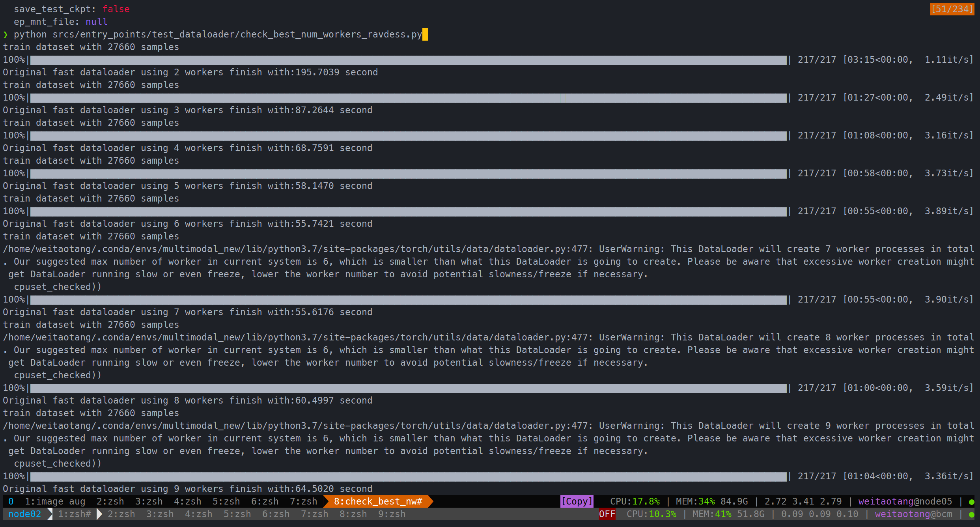Click UserWarning line about 7 worker processes
The image size is (980, 527).
(488, 249)
